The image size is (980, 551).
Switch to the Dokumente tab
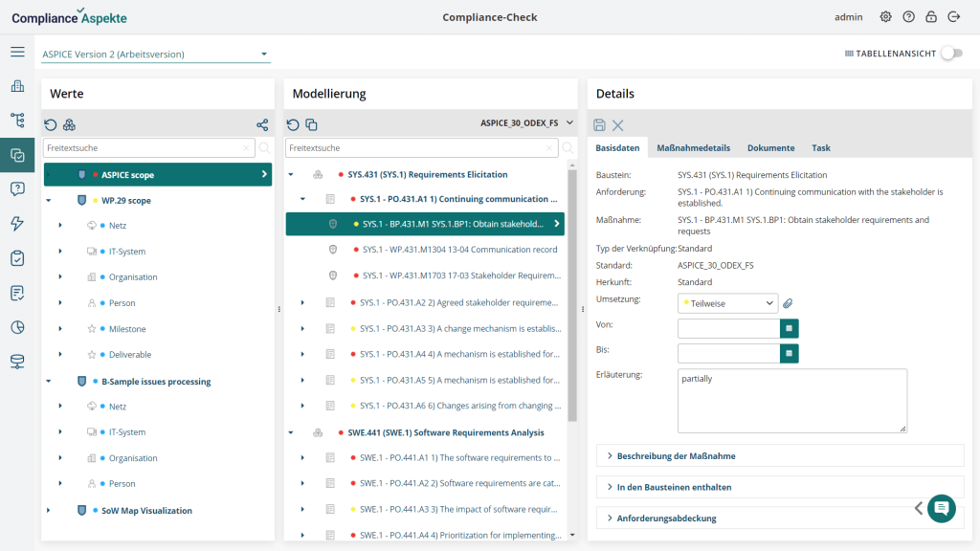(771, 147)
